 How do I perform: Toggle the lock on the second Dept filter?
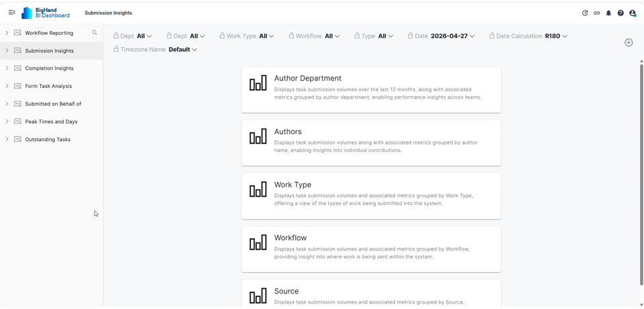click(169, 36)
